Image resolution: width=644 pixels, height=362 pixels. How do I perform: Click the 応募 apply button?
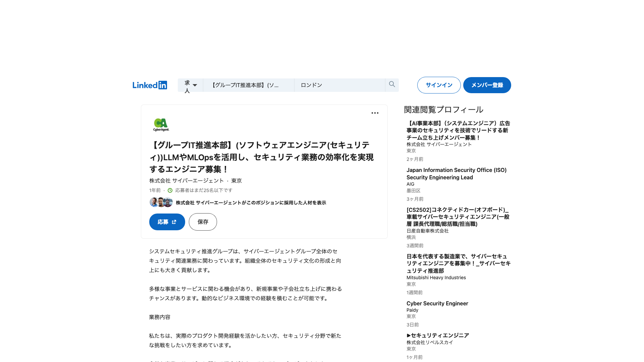pos(167,222)
